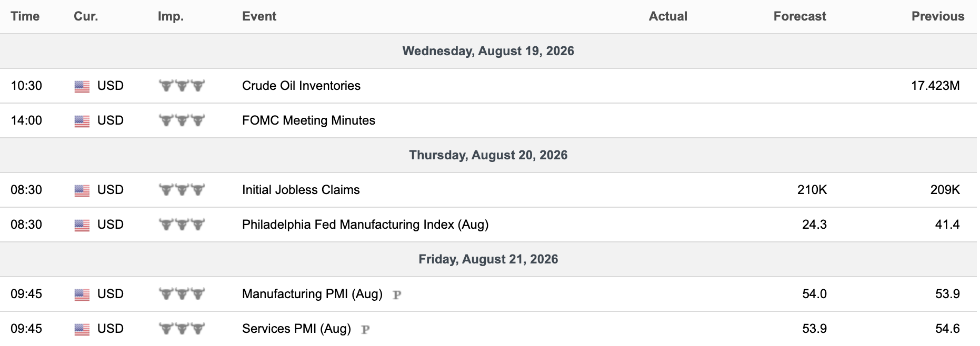Click the Actual column header
Screen dimensions: 980x346
pos(668,16)
